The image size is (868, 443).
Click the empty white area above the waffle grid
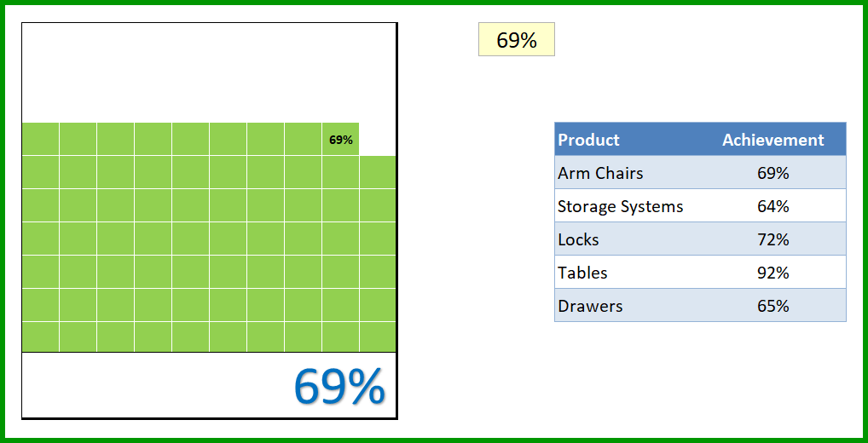[209, 73]
